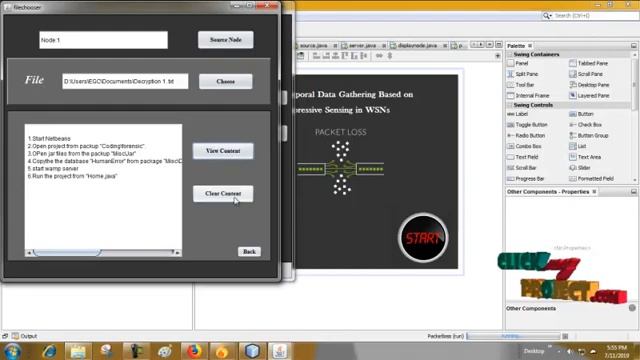The width and height of the screenshot is (640, 360).
Task: Select the Check Box component in Palette
Action: (x=585, y=124)
